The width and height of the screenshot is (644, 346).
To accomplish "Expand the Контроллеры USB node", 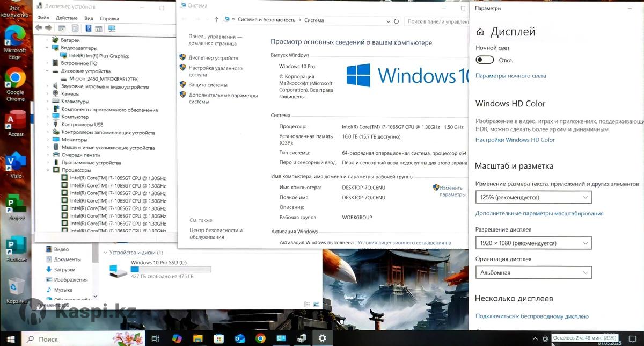I will click(47, 125).
